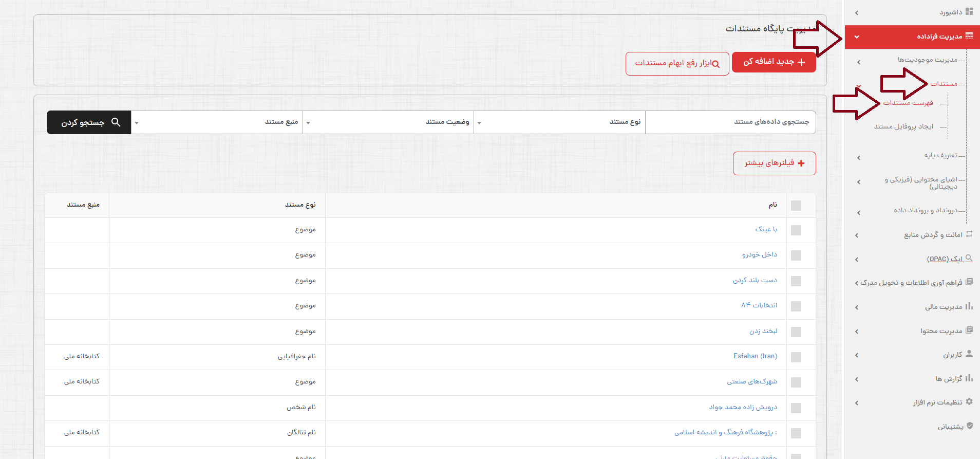This screenshot has width=980, height=459.
Task: Click the OPAC (اپک) magnifier icon in sidebar
Action: coord(969,258)
